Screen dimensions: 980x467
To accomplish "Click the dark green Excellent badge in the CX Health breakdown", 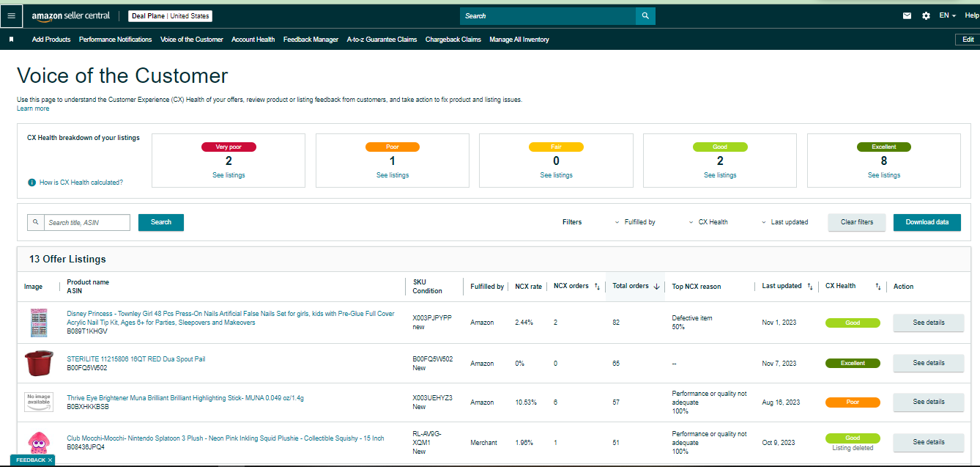I will pos(884,147).
